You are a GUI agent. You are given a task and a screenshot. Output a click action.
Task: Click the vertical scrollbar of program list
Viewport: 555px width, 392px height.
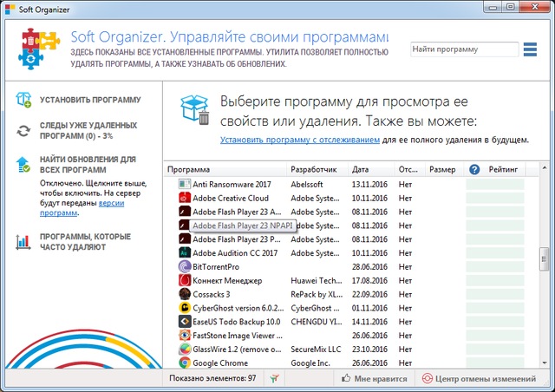(544, 257)
